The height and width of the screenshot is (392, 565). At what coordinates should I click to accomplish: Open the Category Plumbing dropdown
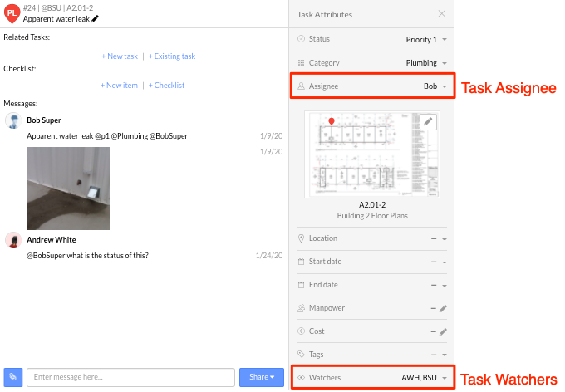point(445,63)
